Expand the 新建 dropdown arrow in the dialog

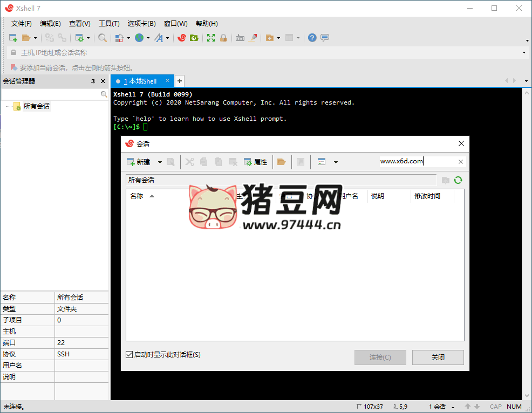pos(160,162)
